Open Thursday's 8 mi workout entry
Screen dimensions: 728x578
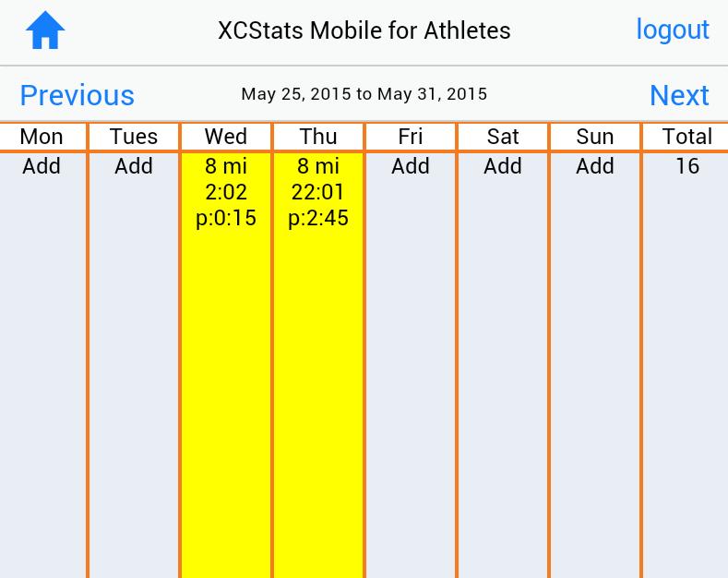coord(318,192)
